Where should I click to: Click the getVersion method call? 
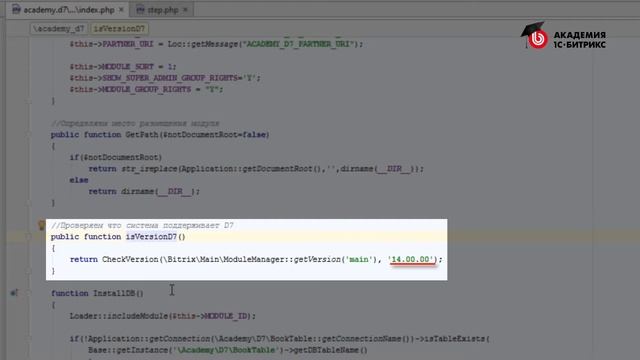(317, 259)
